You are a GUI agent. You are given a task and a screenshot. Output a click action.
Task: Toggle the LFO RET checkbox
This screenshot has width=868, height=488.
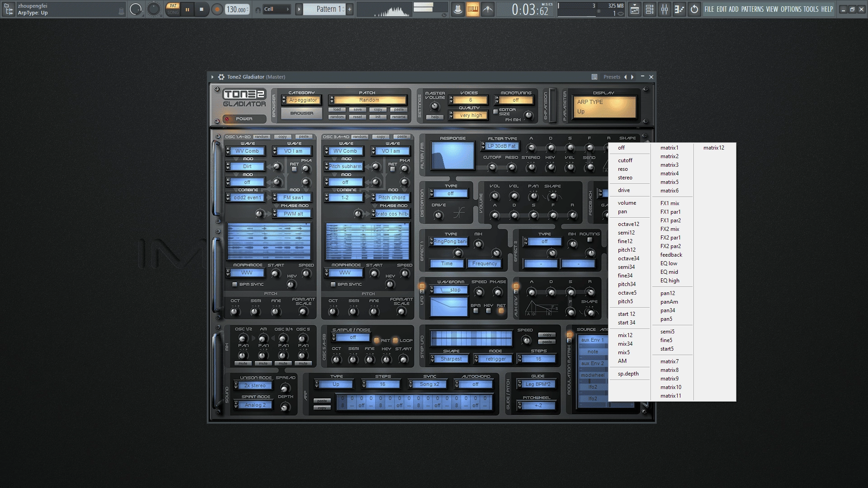(x=501, y=311)
